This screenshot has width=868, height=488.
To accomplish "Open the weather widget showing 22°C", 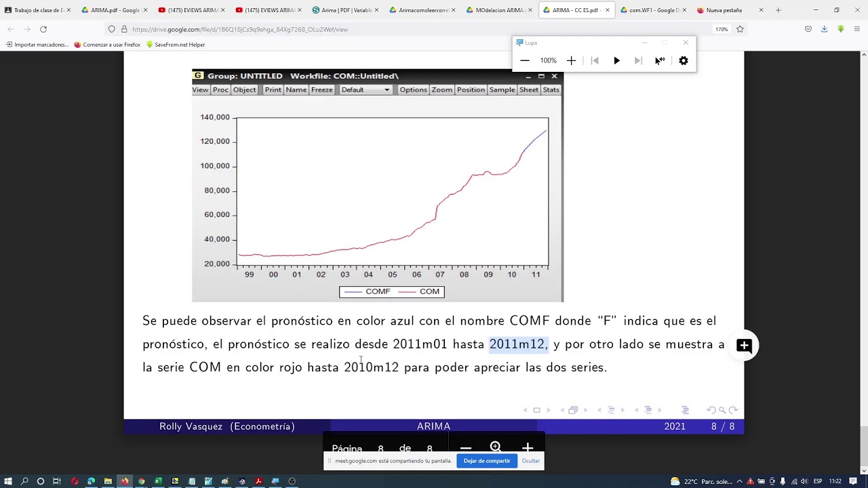I will click(x=700, y=481).
